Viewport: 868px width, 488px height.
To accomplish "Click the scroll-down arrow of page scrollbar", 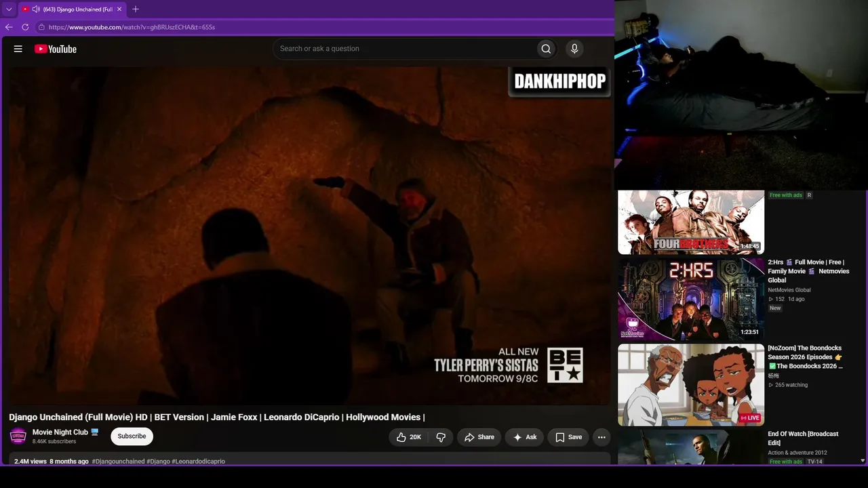I will pos(863,461).
